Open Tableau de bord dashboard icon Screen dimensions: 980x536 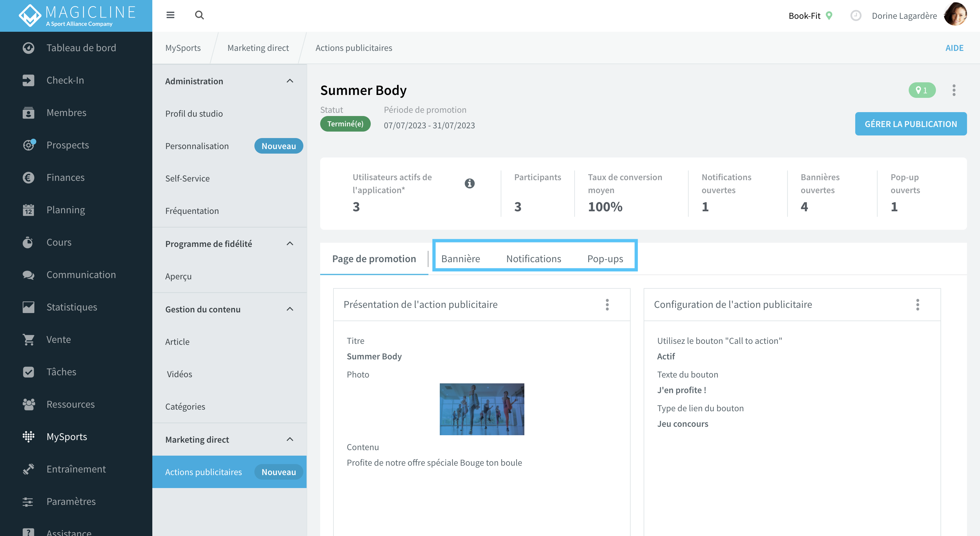(x=29, y=48)
